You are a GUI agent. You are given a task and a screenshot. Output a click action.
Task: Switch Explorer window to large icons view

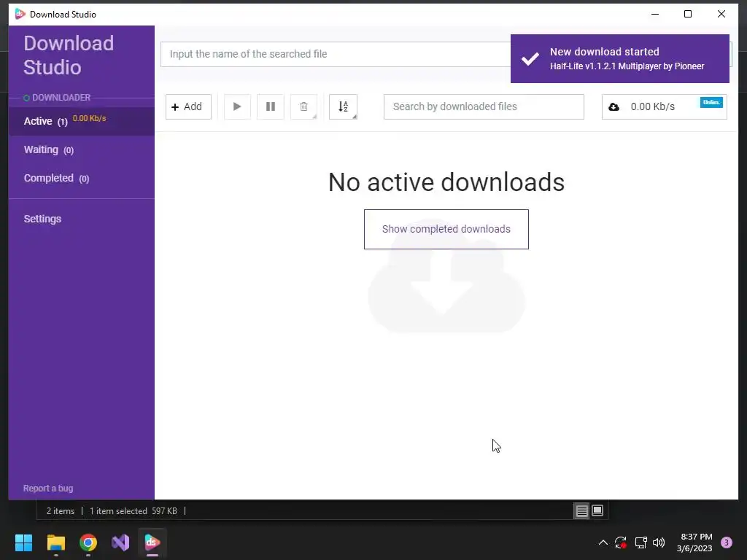[597, 511]
